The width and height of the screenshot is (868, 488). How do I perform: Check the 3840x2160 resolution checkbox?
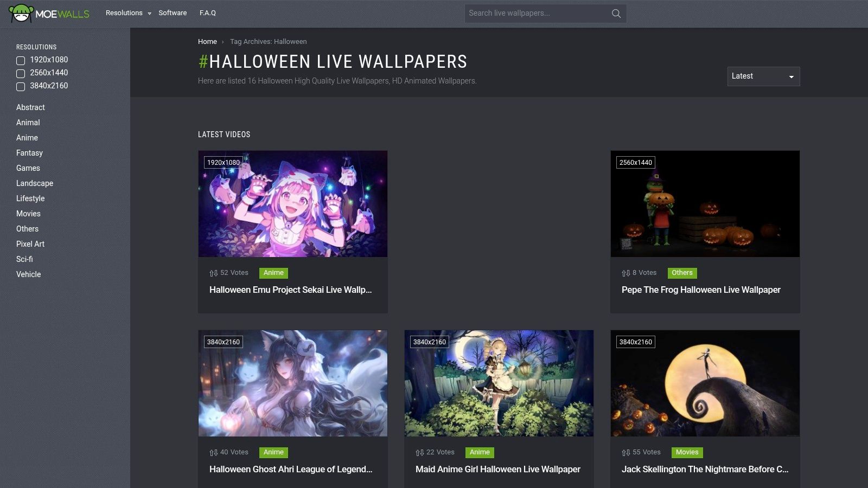pyautogui.click(x=21, y=87)
